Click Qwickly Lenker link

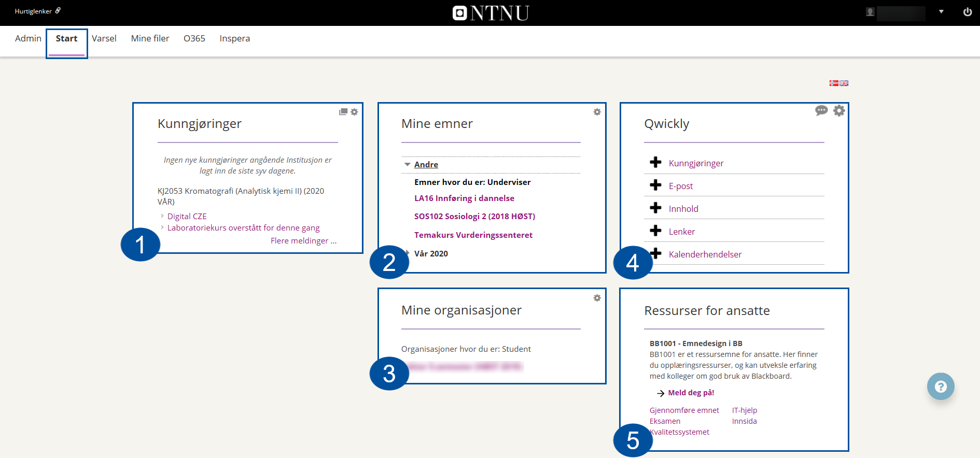coord(682,232)
